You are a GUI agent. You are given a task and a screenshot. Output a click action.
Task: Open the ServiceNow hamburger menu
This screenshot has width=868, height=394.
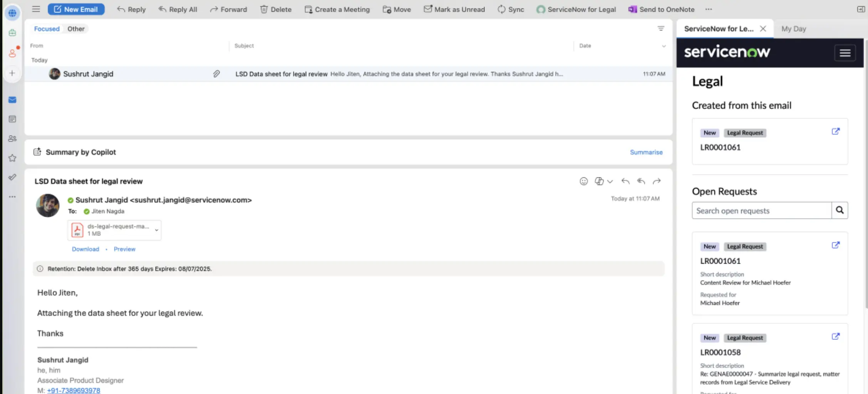click(x=845, y=53)
